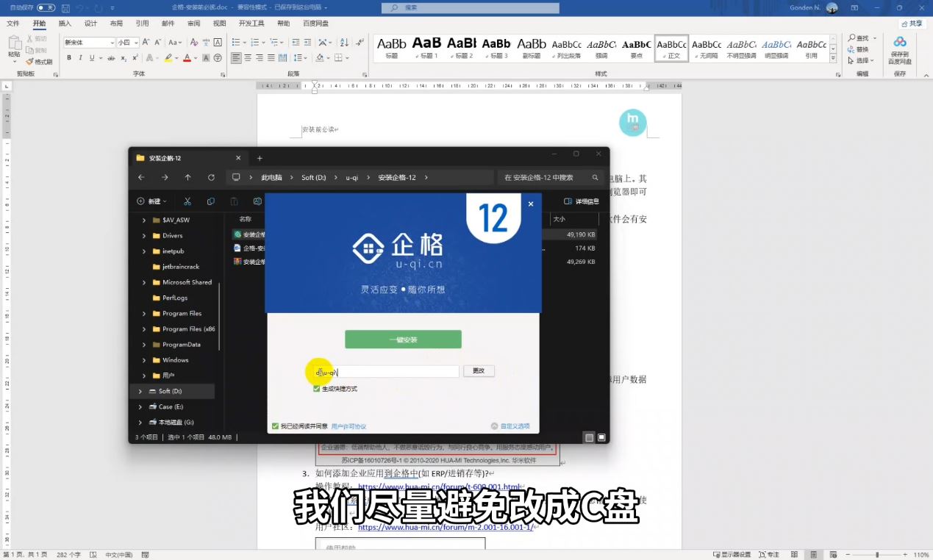Decrease paragraph indent
The width and height of the screenshot is (933, 560).
(295, 43)
